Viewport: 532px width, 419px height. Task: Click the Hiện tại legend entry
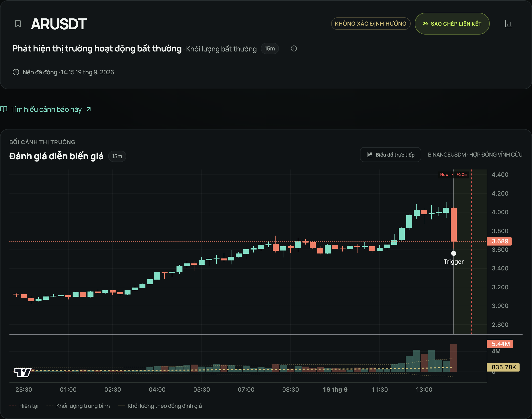pos(24,406)
